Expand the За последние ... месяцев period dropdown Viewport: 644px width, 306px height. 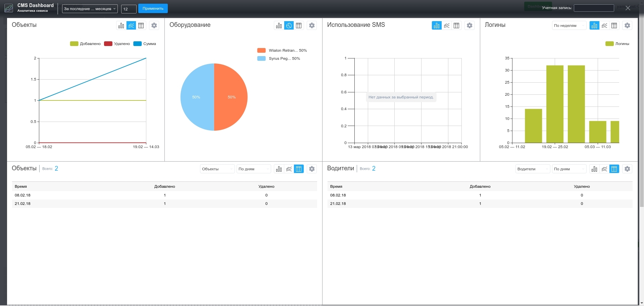tap(90, 9)
